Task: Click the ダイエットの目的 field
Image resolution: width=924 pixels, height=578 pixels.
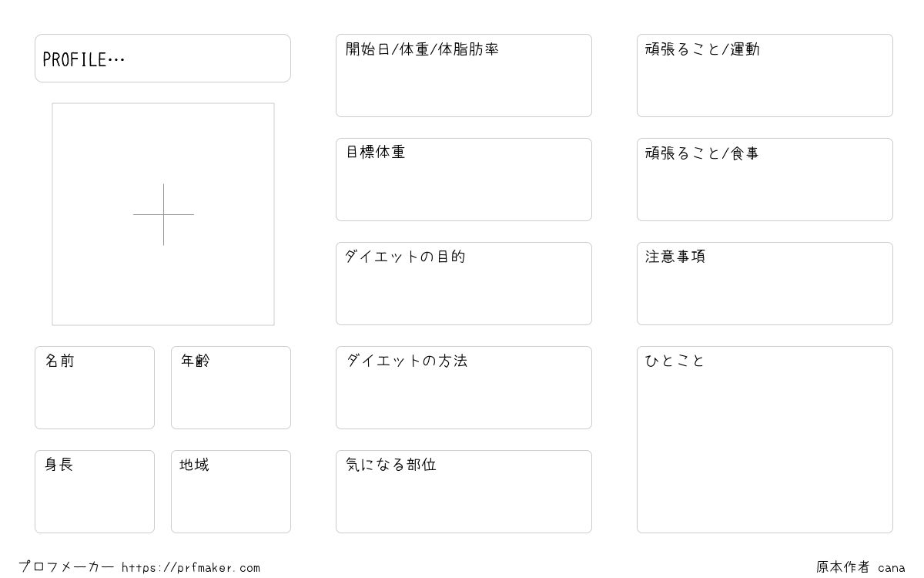Action: [x=464, y=284]
